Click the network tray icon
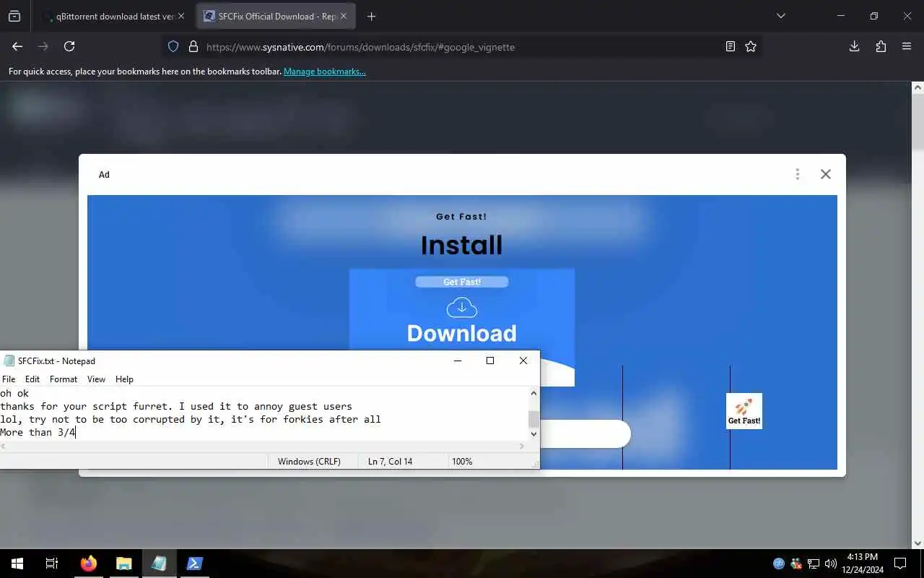924x578 pixels. pos(813,564)
